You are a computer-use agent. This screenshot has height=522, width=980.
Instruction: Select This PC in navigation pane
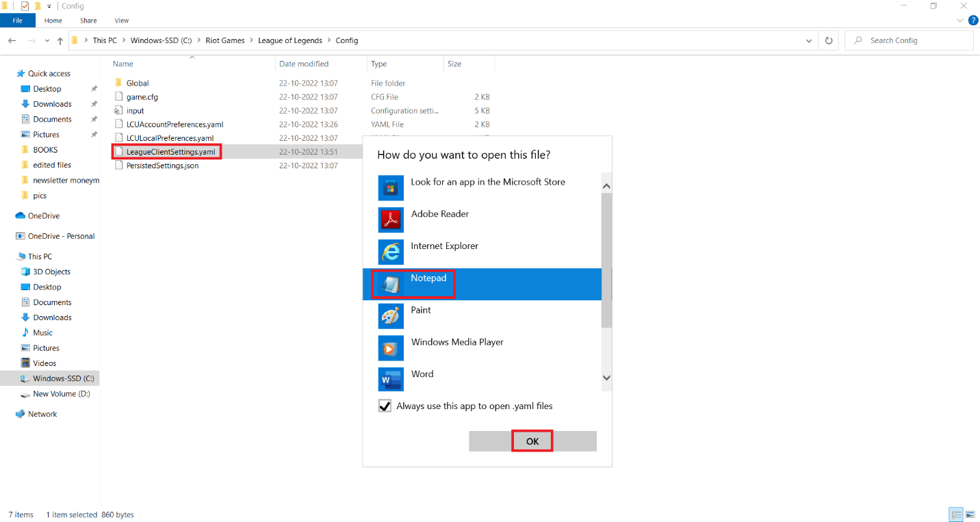(40, 257)
